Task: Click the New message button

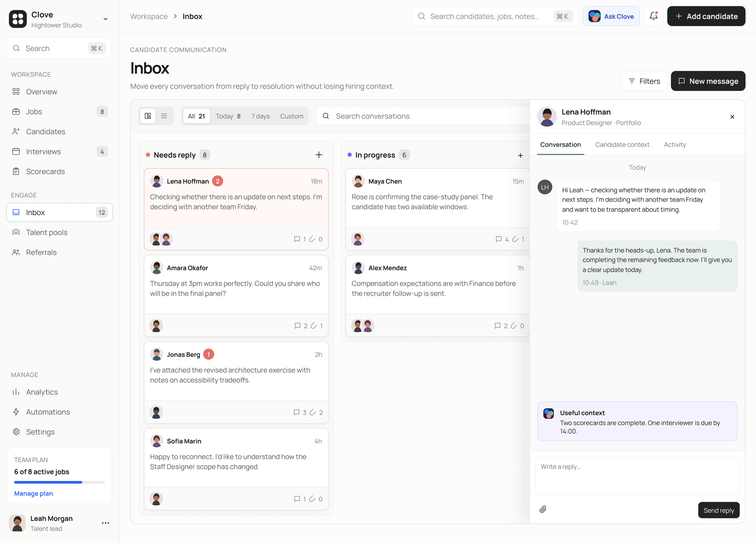Action: coord(708,81)
